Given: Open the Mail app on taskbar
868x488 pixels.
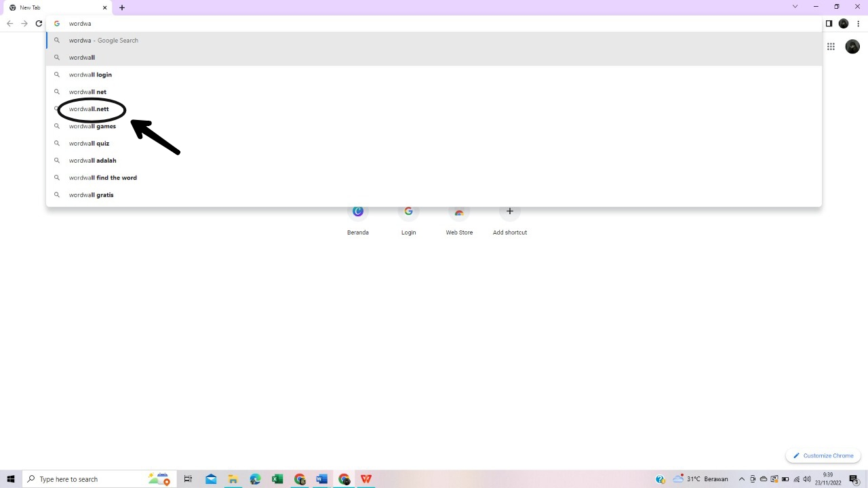Looking at the screenshot, I should pos(211,479).
